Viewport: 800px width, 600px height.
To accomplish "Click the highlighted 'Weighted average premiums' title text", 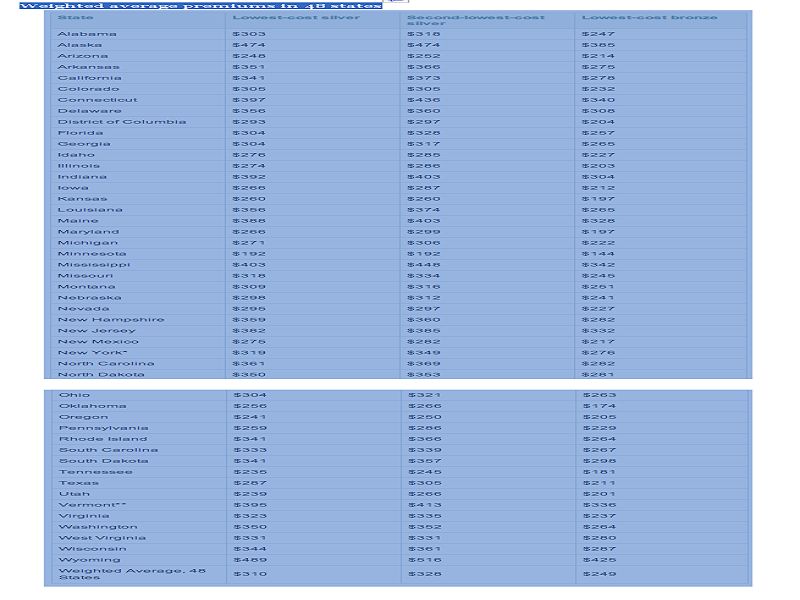I will pyautogui.click(x=200, y=6).
